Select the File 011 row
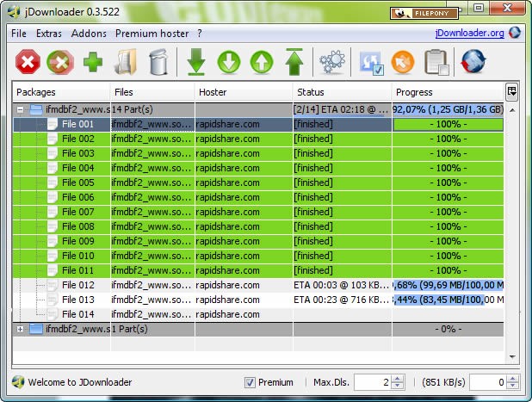This screenshot has width=532, height=402. (258, 270)
